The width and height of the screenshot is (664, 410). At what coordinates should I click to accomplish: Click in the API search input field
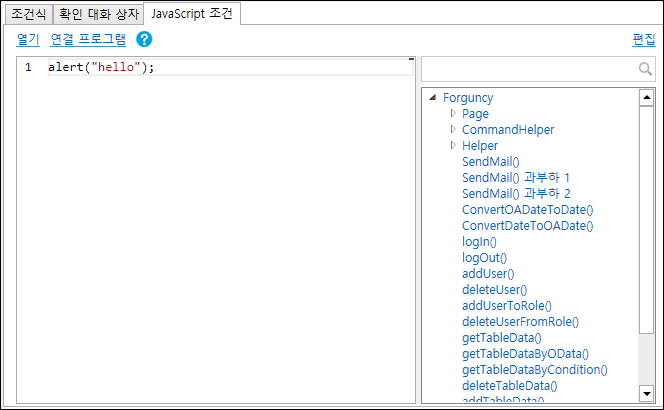(x=528, y=69)
